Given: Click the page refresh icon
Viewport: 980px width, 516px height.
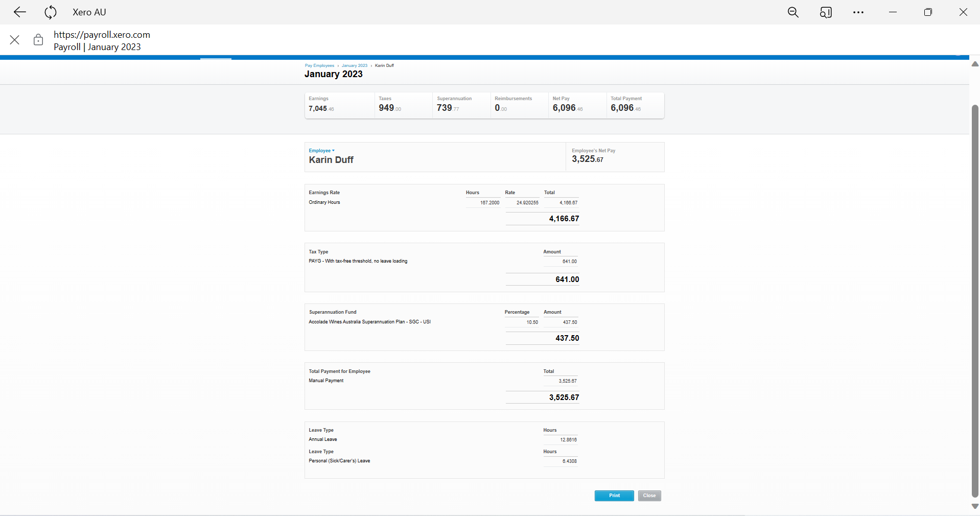Looking at the screenshot, I should tap(50, 12).
